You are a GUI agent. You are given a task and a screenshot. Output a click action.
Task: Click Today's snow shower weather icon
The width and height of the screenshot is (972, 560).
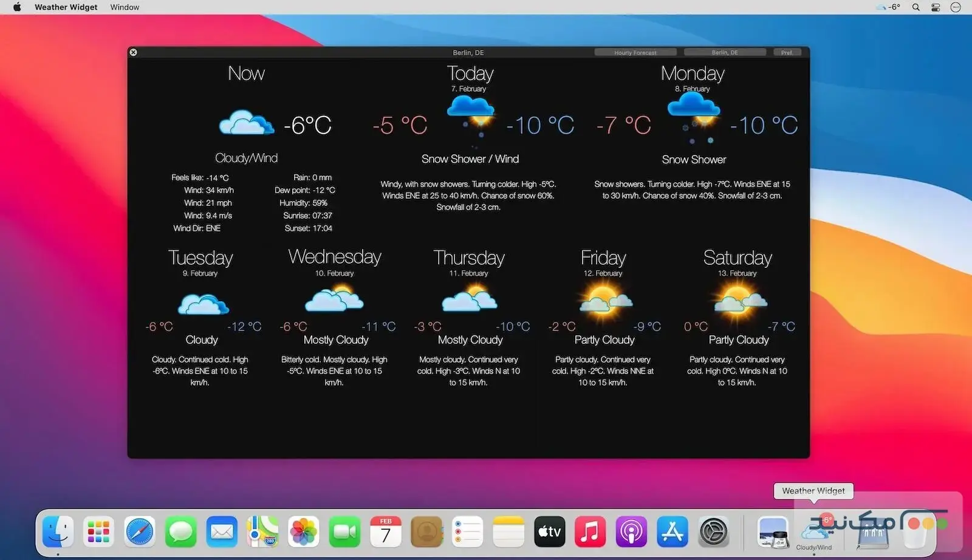471,112
